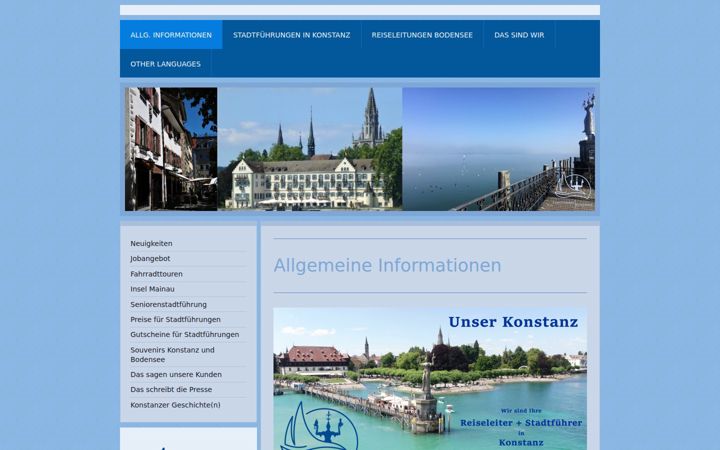Open Das schreibt die Presse
This screenshot has width=720, height=450.
[171, 389]
